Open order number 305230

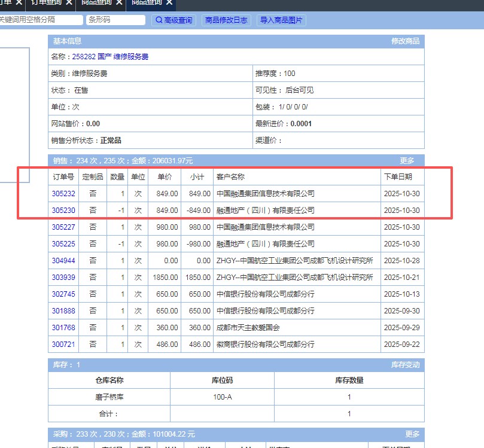[63, 211]
